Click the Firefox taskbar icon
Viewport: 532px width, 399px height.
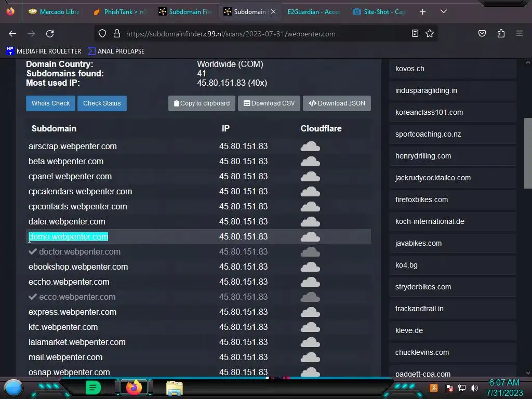(x=134, y=388)
